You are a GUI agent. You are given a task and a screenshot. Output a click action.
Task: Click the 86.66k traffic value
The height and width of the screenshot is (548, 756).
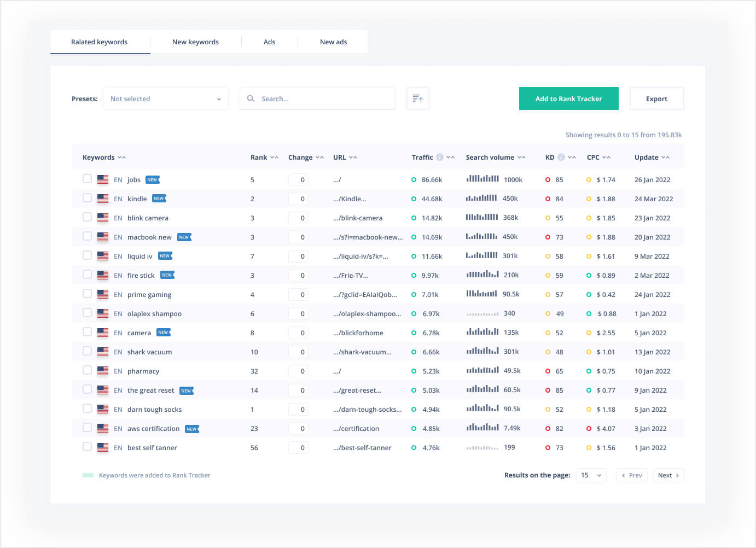coord(432,179)
